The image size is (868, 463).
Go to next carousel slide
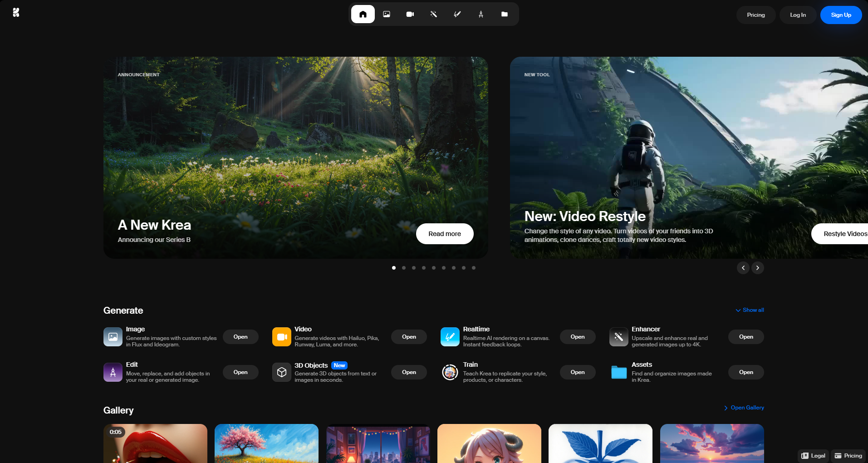pos(758,268)
